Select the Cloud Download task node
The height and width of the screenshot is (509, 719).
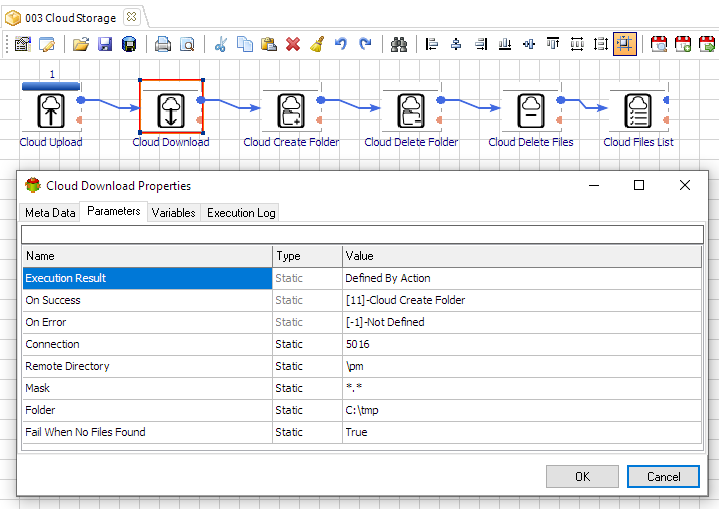tap(171, 111)
